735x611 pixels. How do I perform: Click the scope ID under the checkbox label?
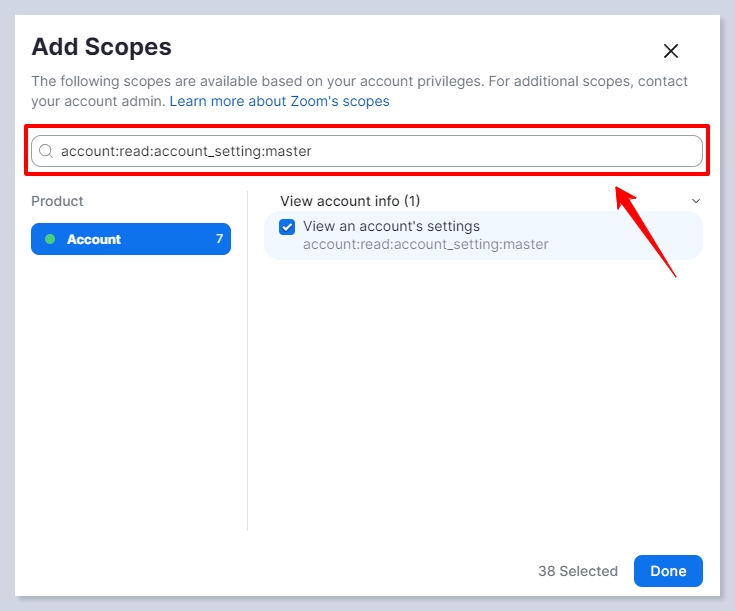(425, 244)
